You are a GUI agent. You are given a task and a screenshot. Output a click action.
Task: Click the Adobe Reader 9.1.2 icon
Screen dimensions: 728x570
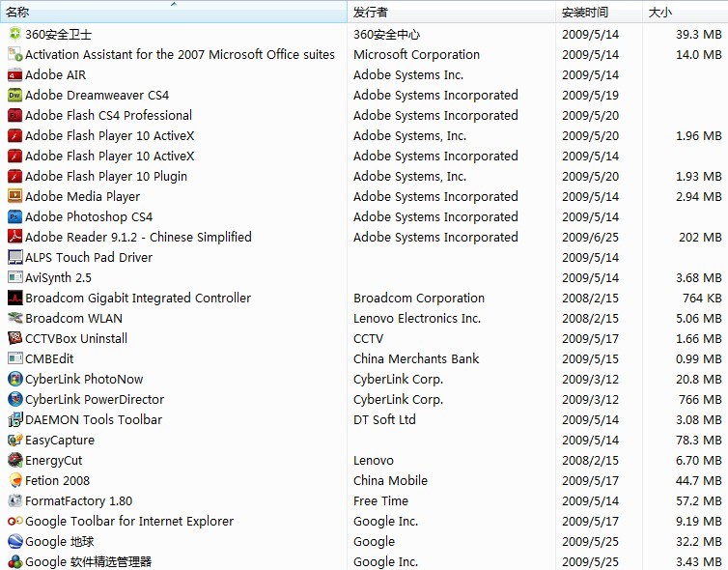15,237
